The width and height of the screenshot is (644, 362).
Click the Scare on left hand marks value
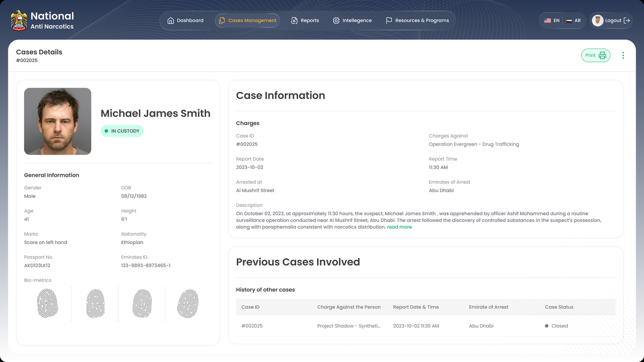click(x=45, y=243)
